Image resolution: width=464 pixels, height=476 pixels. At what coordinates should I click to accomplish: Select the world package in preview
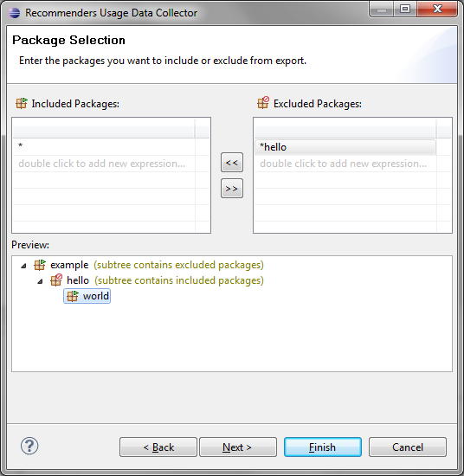pyautogui.click(x=87, y=296)
